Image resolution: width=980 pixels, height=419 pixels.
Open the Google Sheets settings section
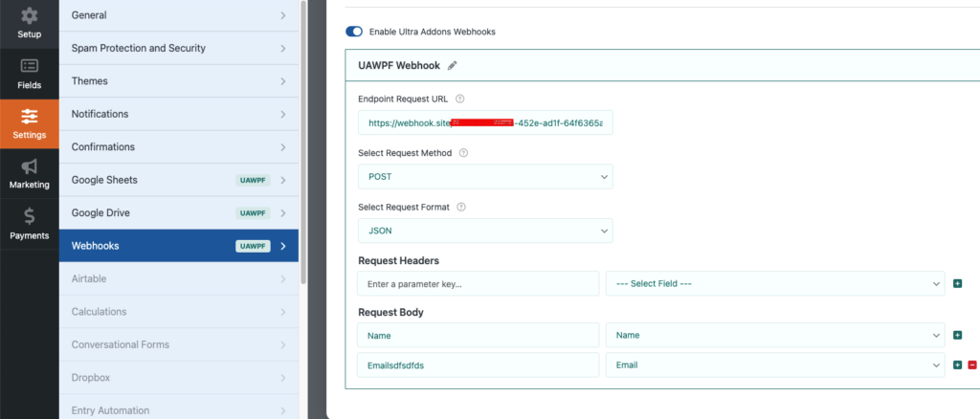point(179,180)
